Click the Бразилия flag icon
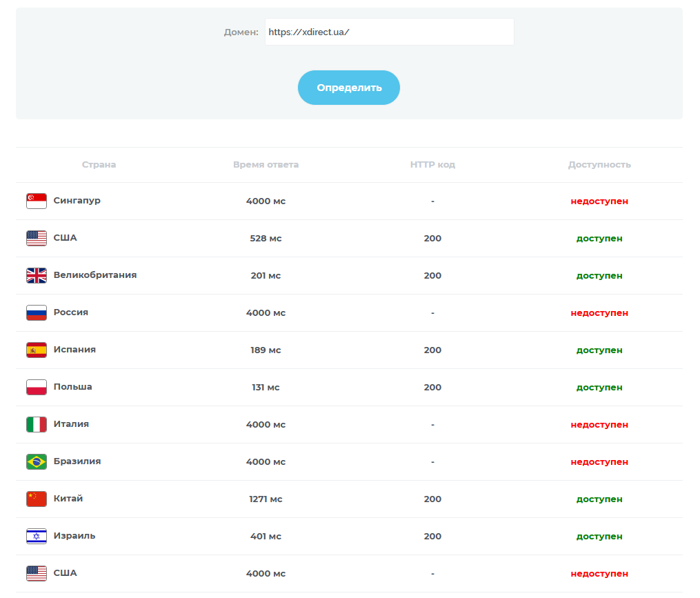 [x=37, y=462]
